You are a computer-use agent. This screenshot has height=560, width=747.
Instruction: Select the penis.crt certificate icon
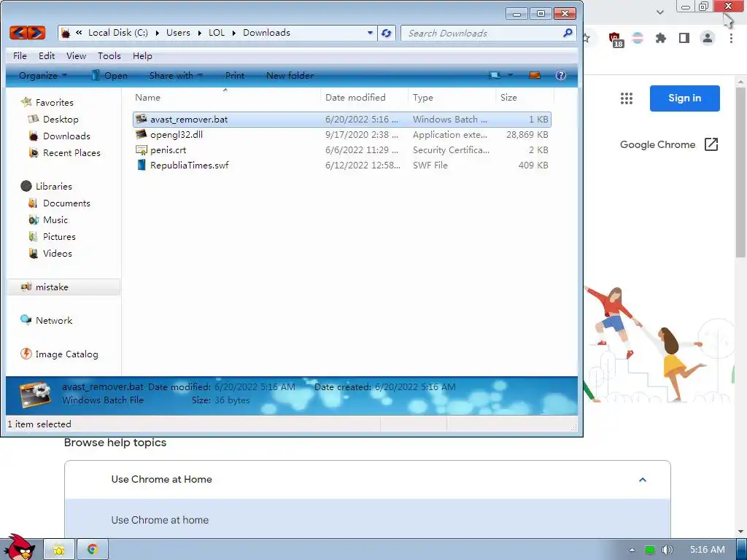[x=141, y=150]
